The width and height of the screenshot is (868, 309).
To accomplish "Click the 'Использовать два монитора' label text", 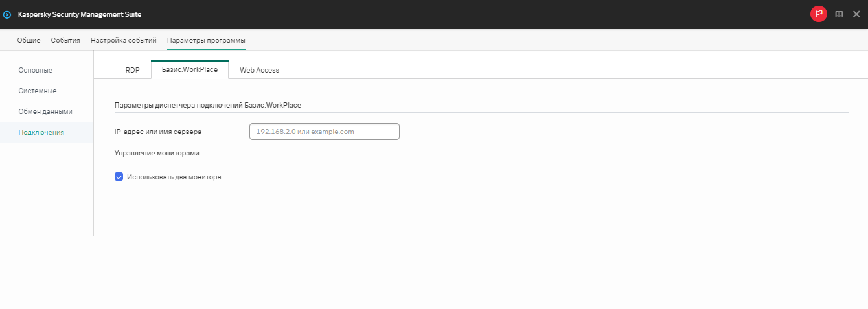I will 174,177.
